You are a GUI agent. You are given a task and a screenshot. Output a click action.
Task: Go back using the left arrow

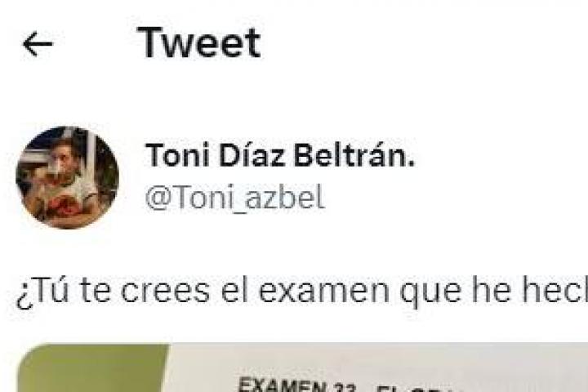[x=38, y=44]
